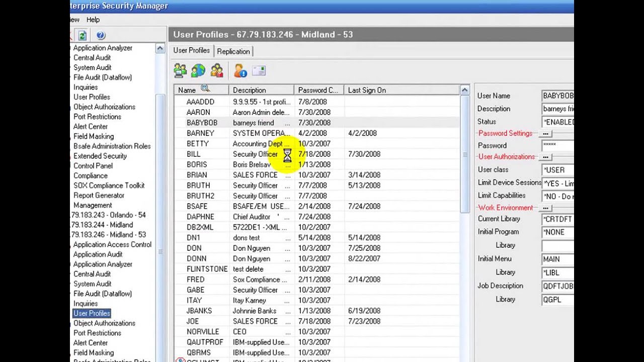Select the QAUTPROF user row

pyautogui.click(x=317, y=342)
